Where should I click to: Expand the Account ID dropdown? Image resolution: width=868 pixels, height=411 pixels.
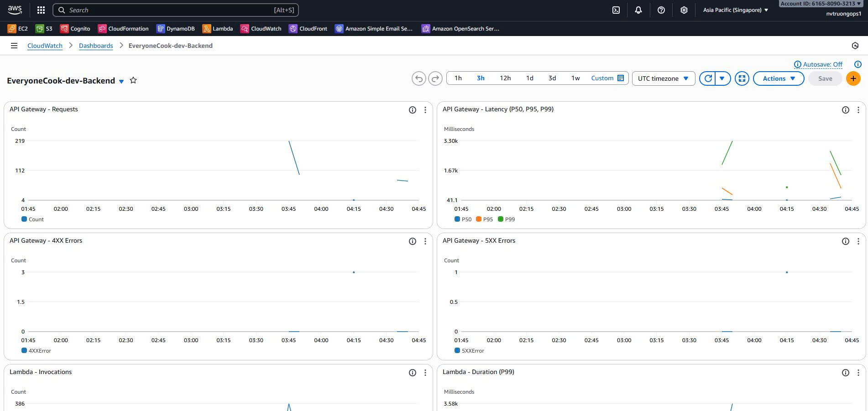821,4
